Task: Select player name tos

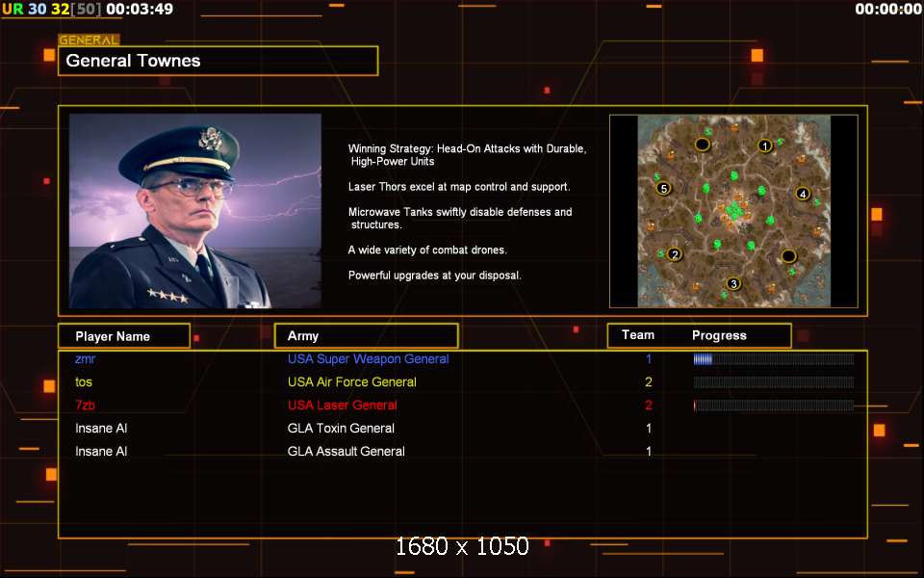Action: pyautogui.click(x=84, y=382)
